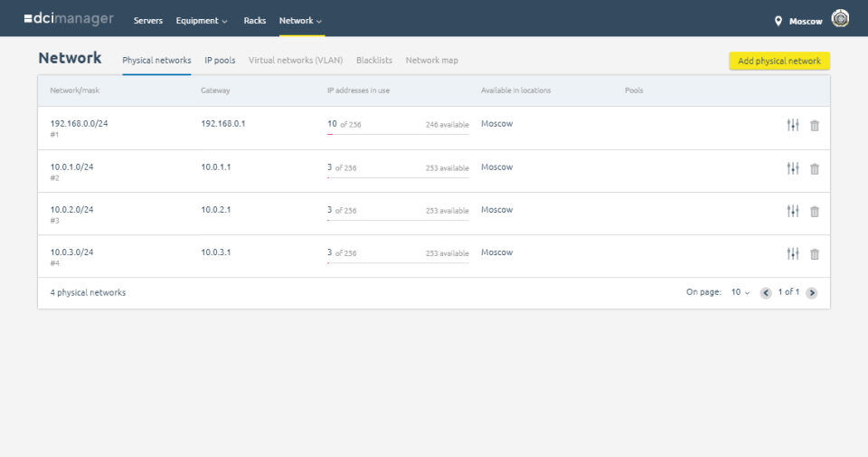The height and width of the screenshot is (457, 868).
Task: Select network 10.0.2.0/24 text
Action: [x=72, y=209]
